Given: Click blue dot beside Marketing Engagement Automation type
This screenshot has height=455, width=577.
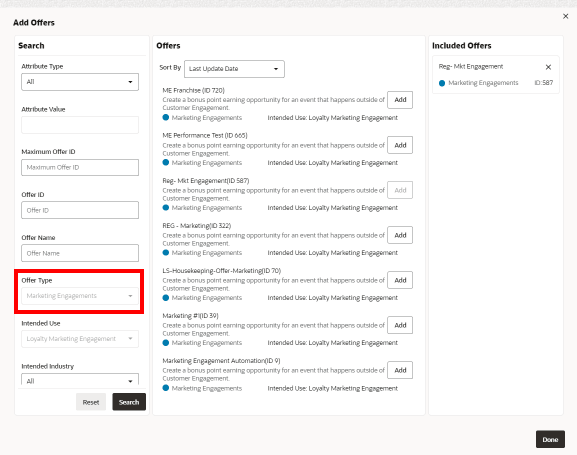Looking at the screenshot, I should (x=166, y=388).
